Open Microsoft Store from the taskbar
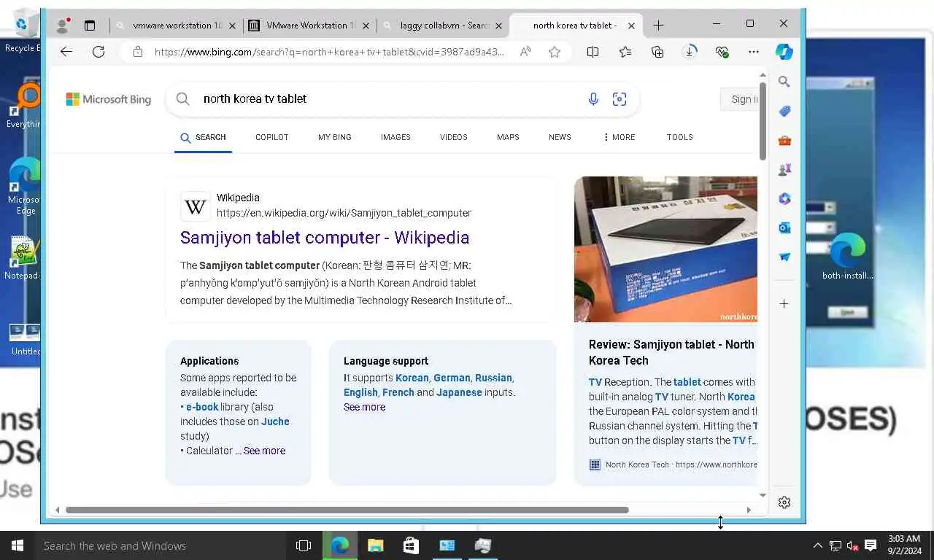This screenshot has height=560, width=934. pyautogui.click(x=411, y=545)
